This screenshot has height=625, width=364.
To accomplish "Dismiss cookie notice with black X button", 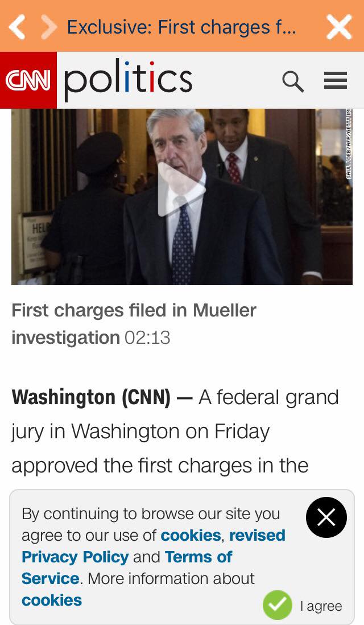I will pyautogui.click(x=326, y=517).
